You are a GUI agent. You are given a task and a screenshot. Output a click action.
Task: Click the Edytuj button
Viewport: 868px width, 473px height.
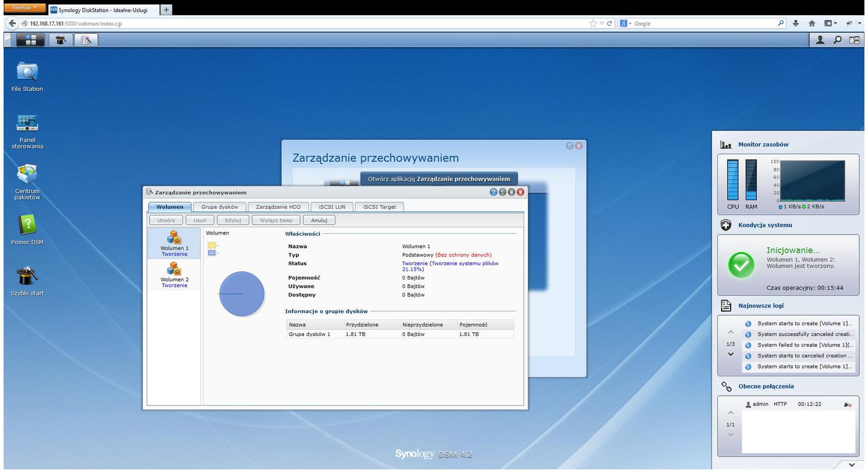[x=233, y=220]
